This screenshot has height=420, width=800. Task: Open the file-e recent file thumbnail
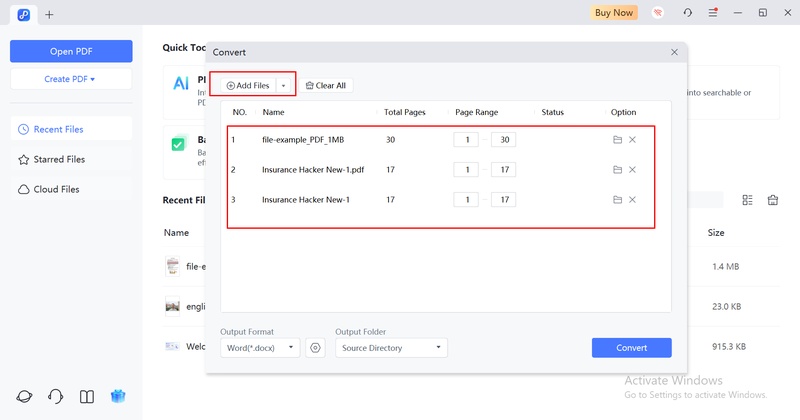tap(172, 266)
